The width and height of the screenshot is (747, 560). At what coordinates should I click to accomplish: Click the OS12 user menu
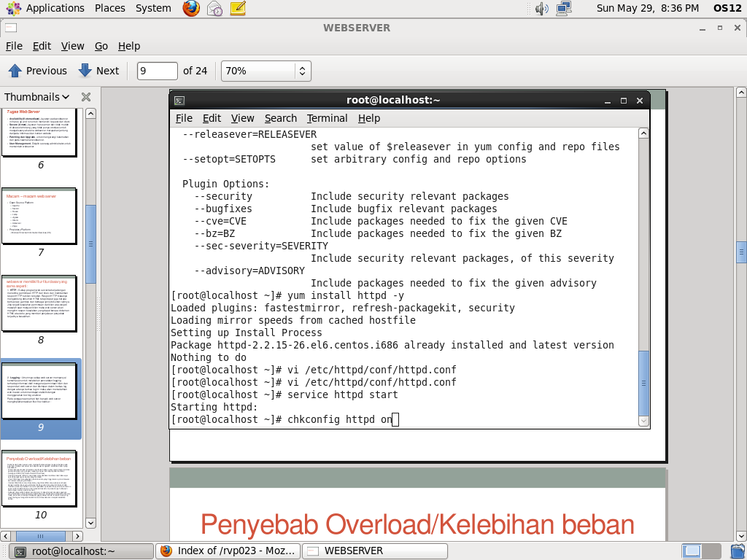coord(727,8)
